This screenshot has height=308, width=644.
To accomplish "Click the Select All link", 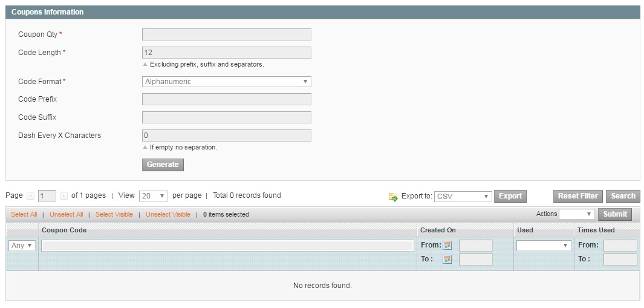I will (x=24, y=214).
